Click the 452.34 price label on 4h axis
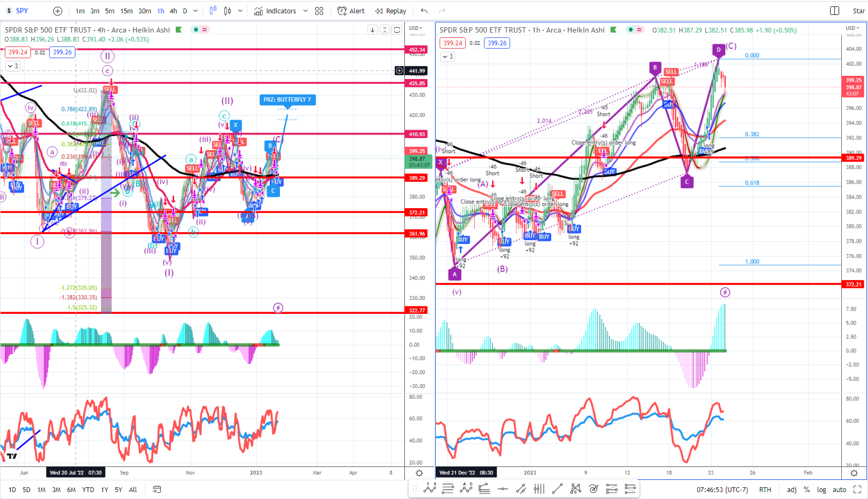This screenshot has height=499, width=868. click(417, 50)
